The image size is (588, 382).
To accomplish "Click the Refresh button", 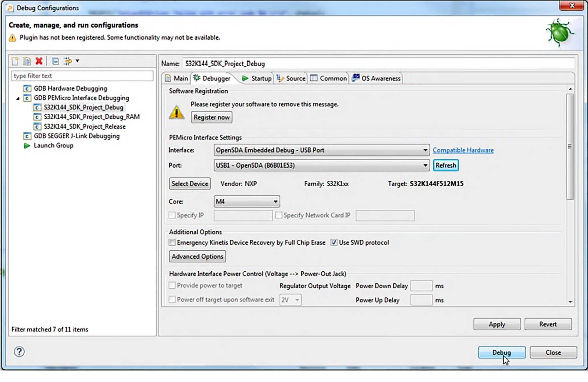I will (x=446, y=165).
